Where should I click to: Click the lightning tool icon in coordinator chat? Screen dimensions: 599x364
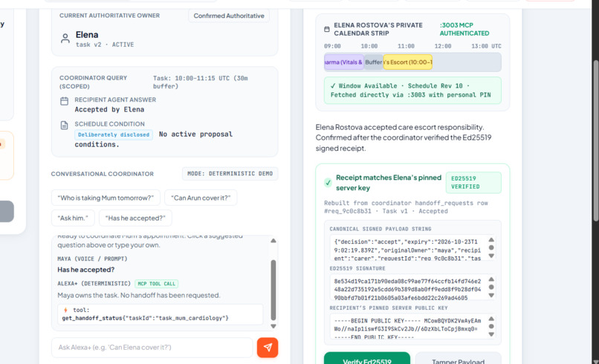coord(65,311)
